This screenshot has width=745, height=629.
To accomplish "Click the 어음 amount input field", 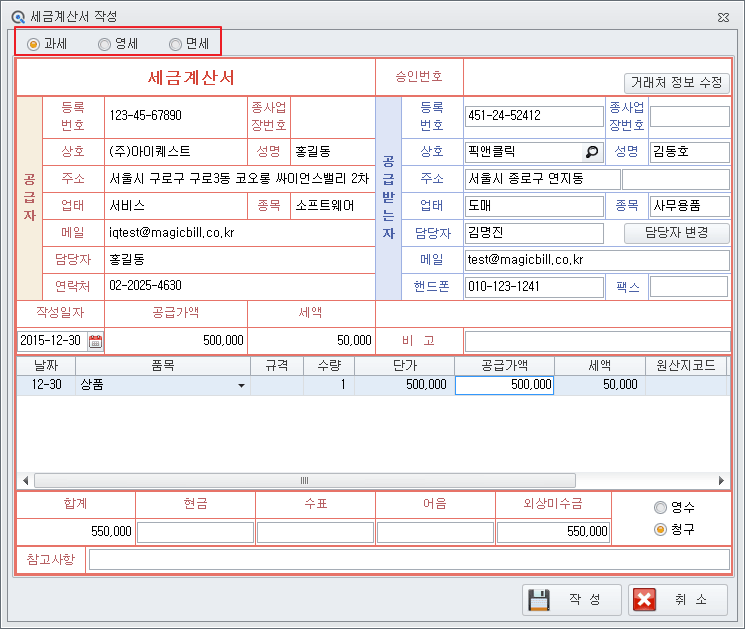I will click(x=435, y=532).
